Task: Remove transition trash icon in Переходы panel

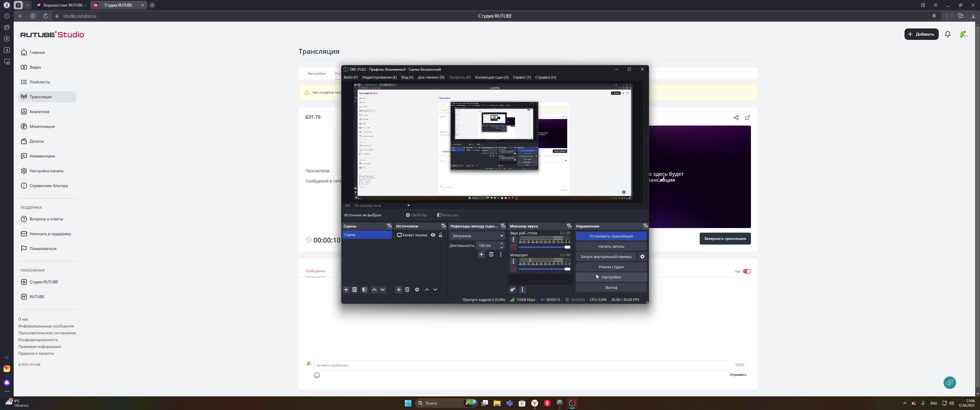Action: pyautogui.click(x=491, y=255)
